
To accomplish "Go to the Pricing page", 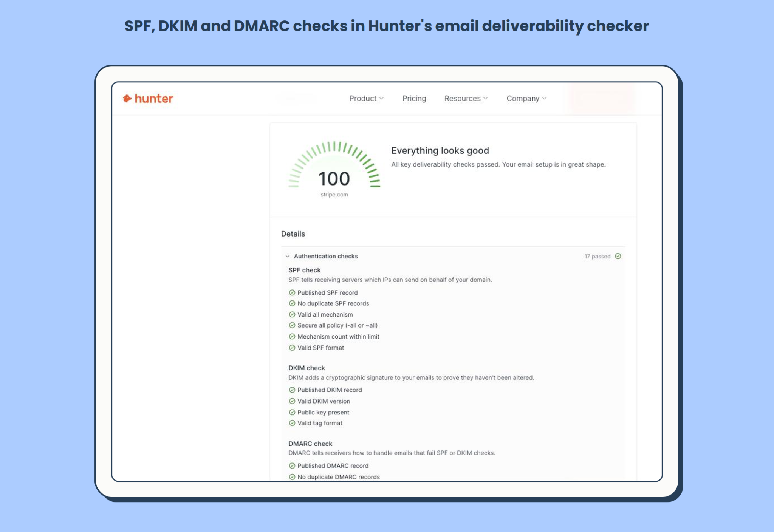I will pos(414,98).
